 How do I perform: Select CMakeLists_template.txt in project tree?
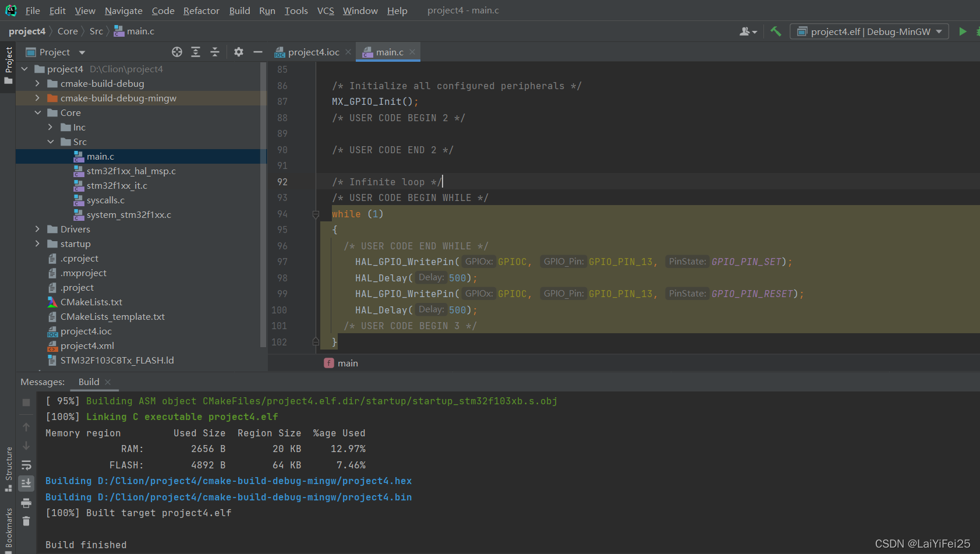click(x=112, y=317)
